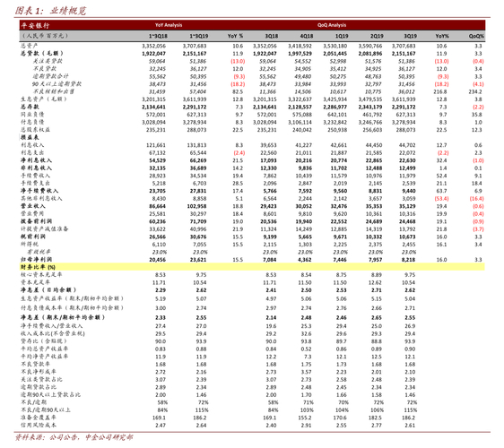Screen dimensions: 504x448
Task: Click the 关注类贷款 row label
Action: [48, 61]
